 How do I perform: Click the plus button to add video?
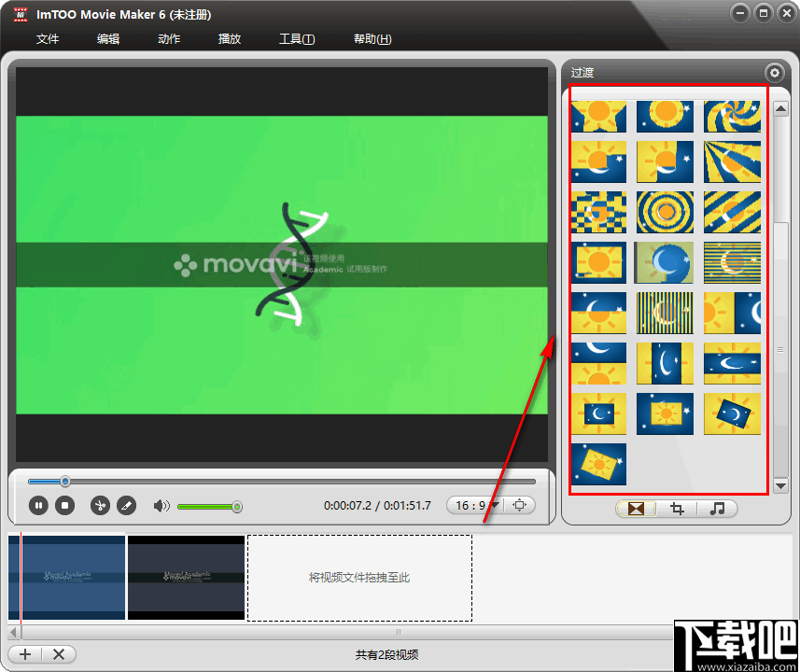tap(24, 653)
